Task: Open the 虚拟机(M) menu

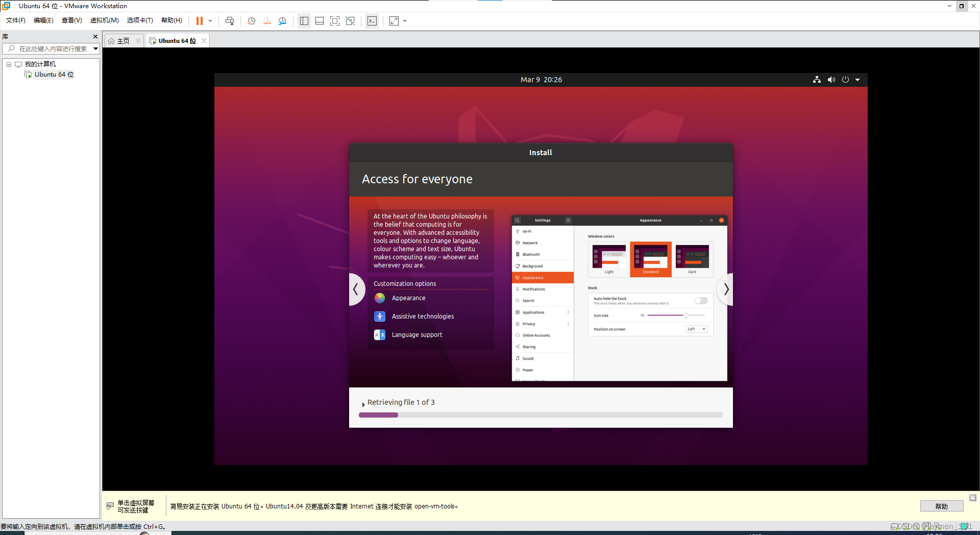Action: pyautogui.click(x=104, y=20)
